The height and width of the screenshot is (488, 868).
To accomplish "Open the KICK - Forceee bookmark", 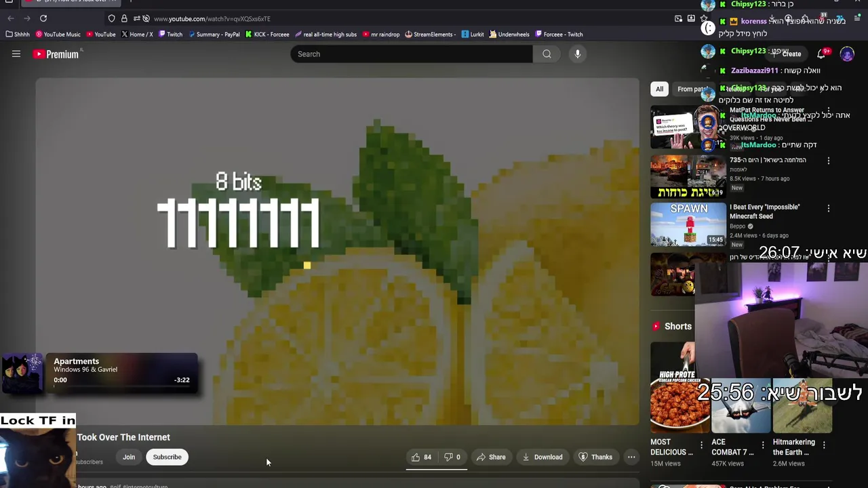I will point(267,35).
